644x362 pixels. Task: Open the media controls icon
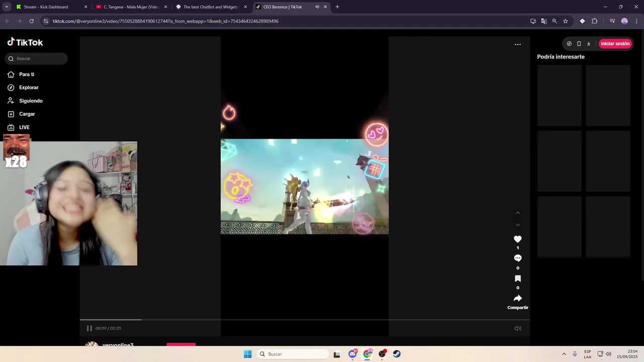pyautogui.click(x=612, y=21)
